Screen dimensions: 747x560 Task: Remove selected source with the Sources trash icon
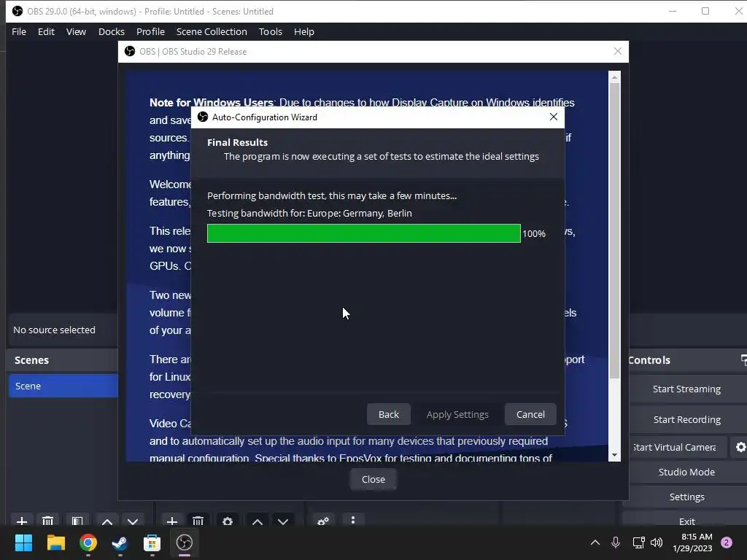pos(198,521)
